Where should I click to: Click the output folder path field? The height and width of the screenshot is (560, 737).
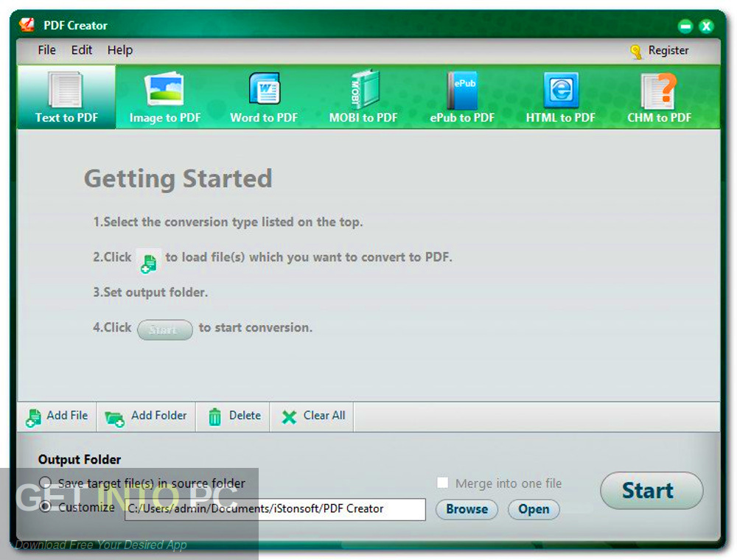click(275, 509)
